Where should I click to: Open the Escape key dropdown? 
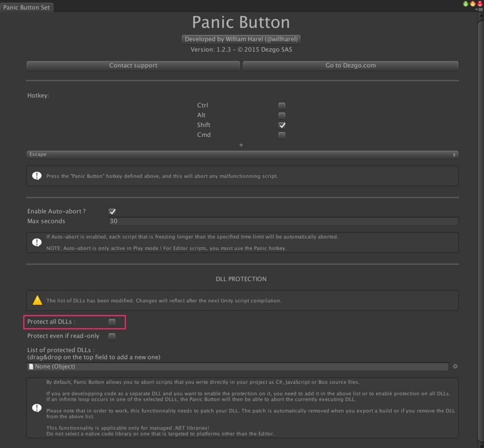[x=242, y=154]
